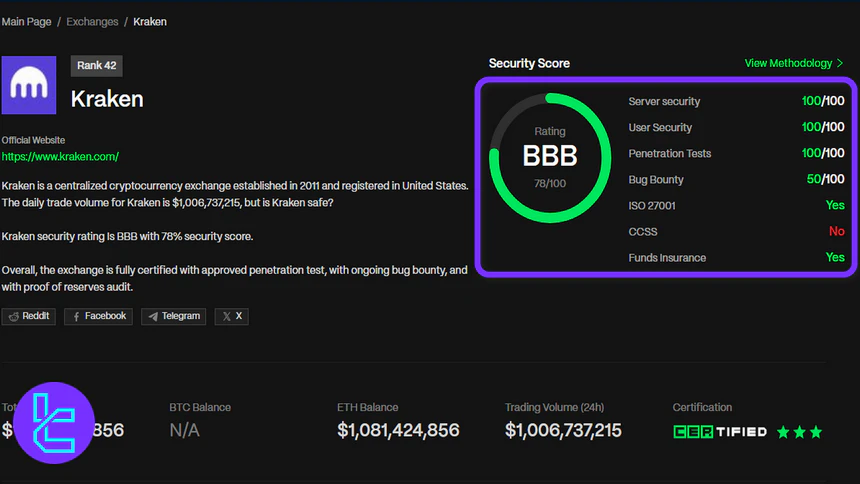Open the Telegram share button

coord(174,316)
